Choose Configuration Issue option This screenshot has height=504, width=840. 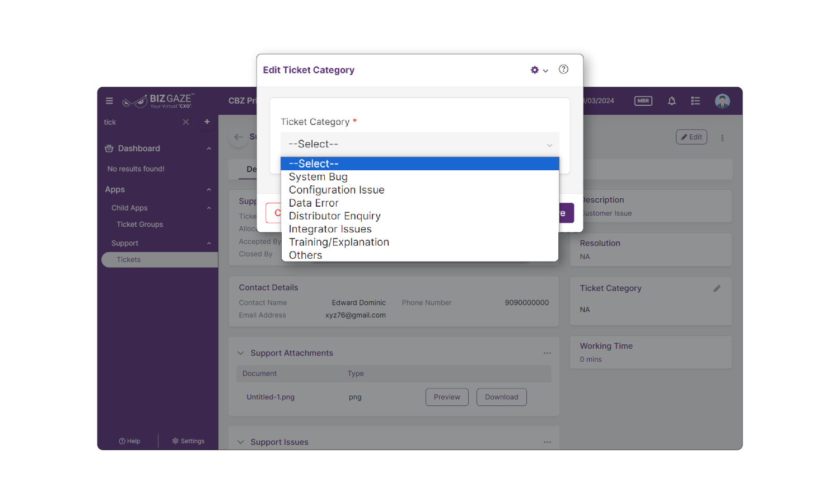pos(337,190)
